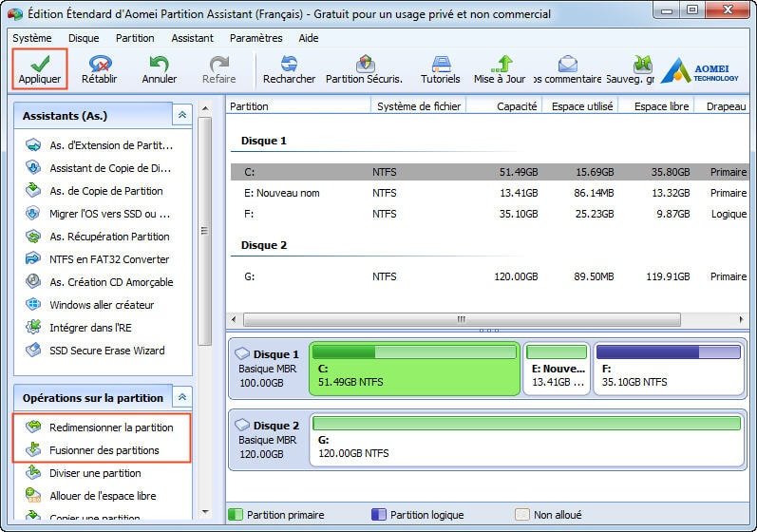This screenshot has height=532, width=757.
Task: Sort by Capacité column header
Action: coord(504,106)
